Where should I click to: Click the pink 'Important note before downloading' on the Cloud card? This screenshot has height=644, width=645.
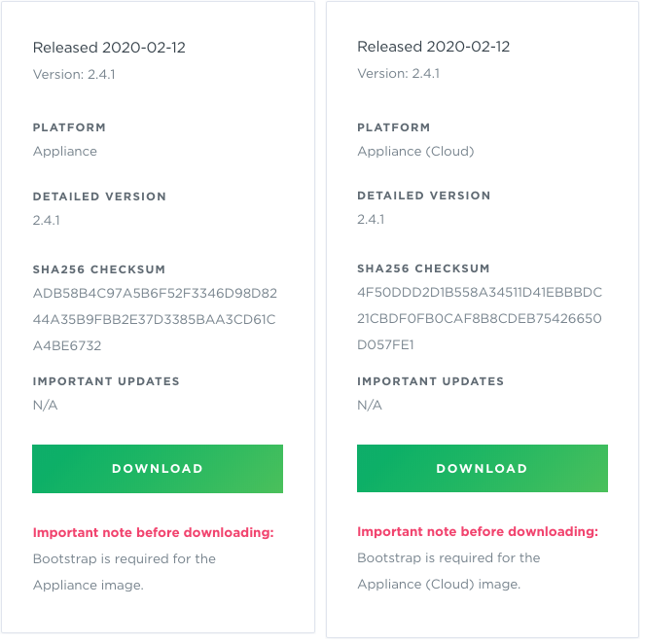[478, 532]
